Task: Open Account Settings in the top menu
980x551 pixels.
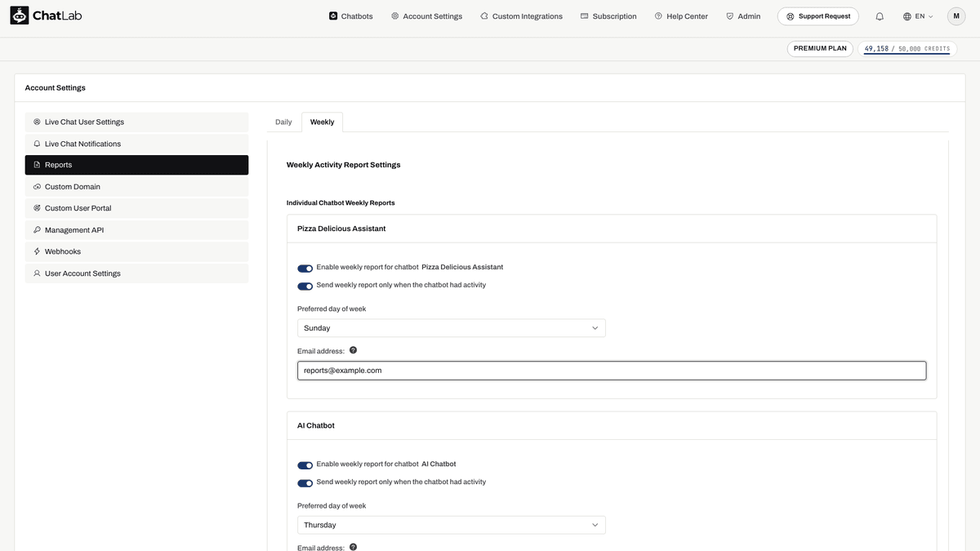Action: point(426,16)
